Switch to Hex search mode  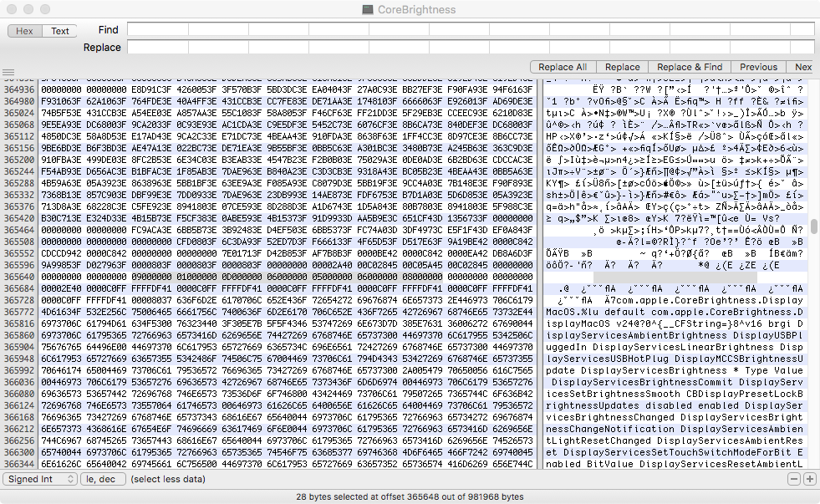24,31
